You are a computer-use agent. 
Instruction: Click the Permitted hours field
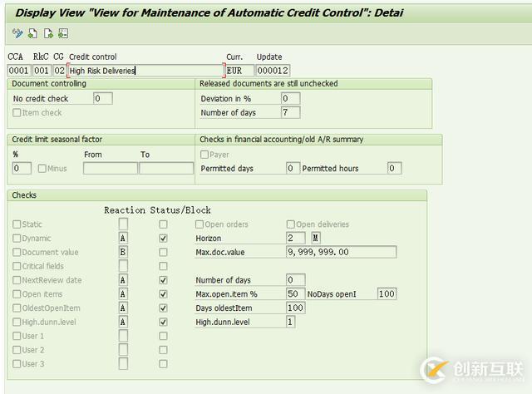pos(395,169)
